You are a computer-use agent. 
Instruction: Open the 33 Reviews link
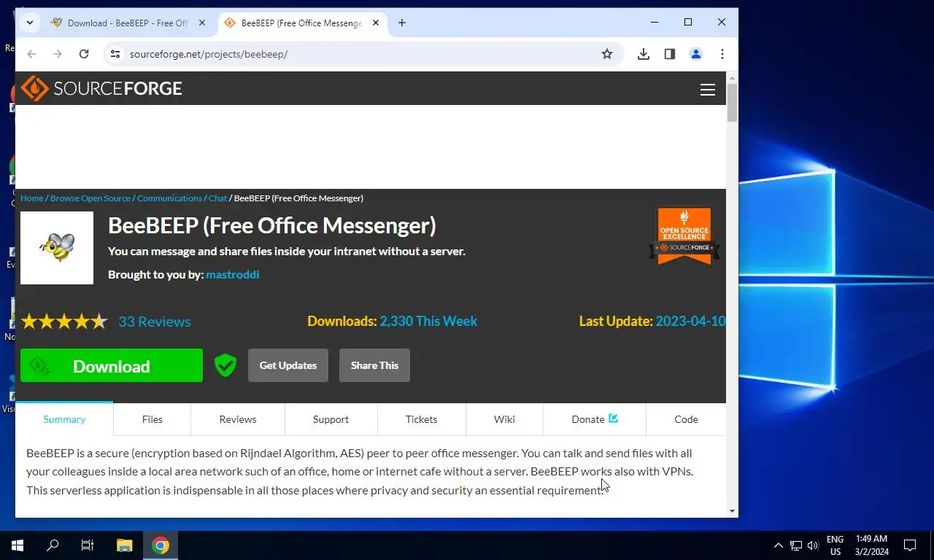pos(155,322)
